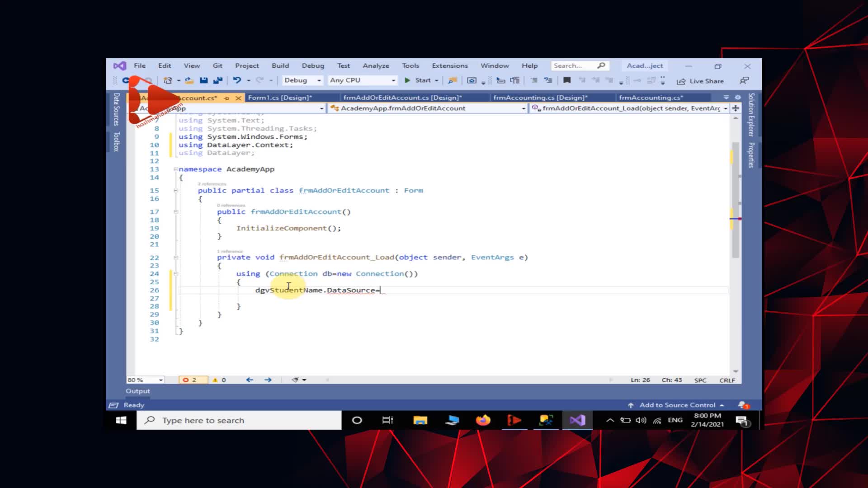868x488 pixels.
Task: Switch to the frmAccounting.cs [Design] tab
Action: coord(540,98)
